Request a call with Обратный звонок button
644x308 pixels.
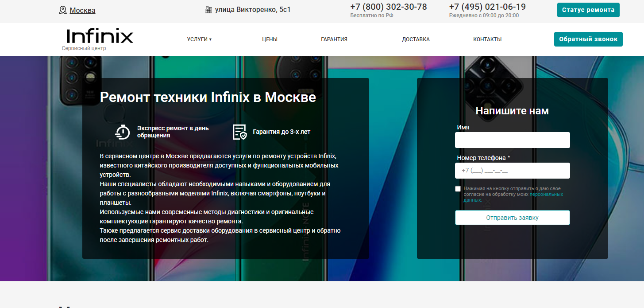588,39
